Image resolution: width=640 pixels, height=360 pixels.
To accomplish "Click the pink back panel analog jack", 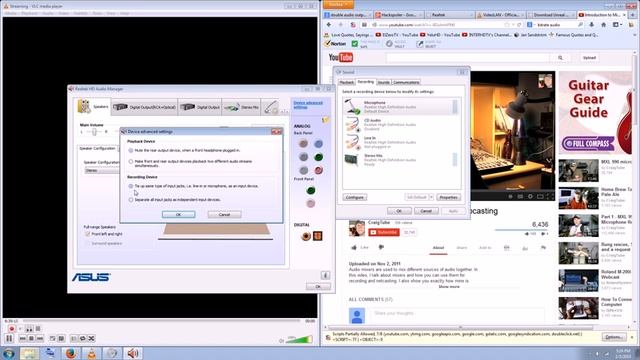I will (318, 170).
